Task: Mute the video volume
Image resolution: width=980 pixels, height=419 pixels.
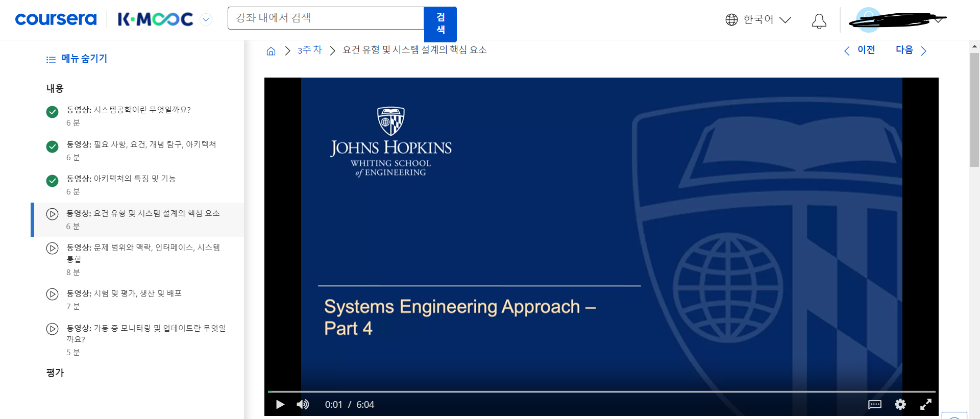Action: point(303,405)
